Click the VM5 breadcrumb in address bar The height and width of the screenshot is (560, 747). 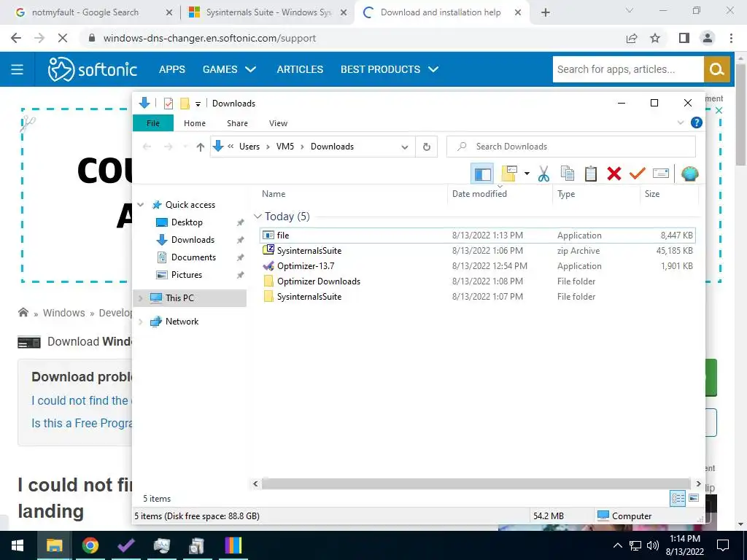click(x=285, y=147)
